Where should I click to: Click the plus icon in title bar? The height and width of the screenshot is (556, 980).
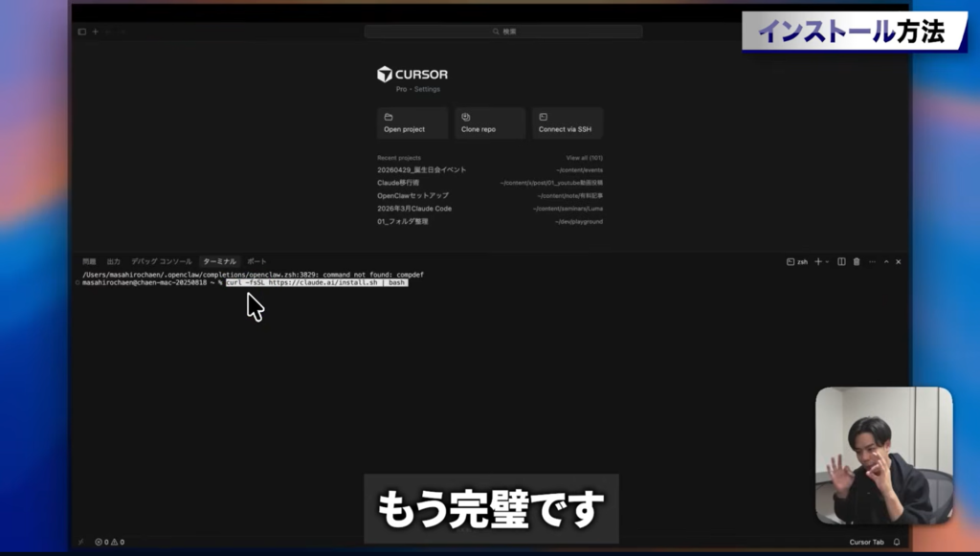coord(95,32)
